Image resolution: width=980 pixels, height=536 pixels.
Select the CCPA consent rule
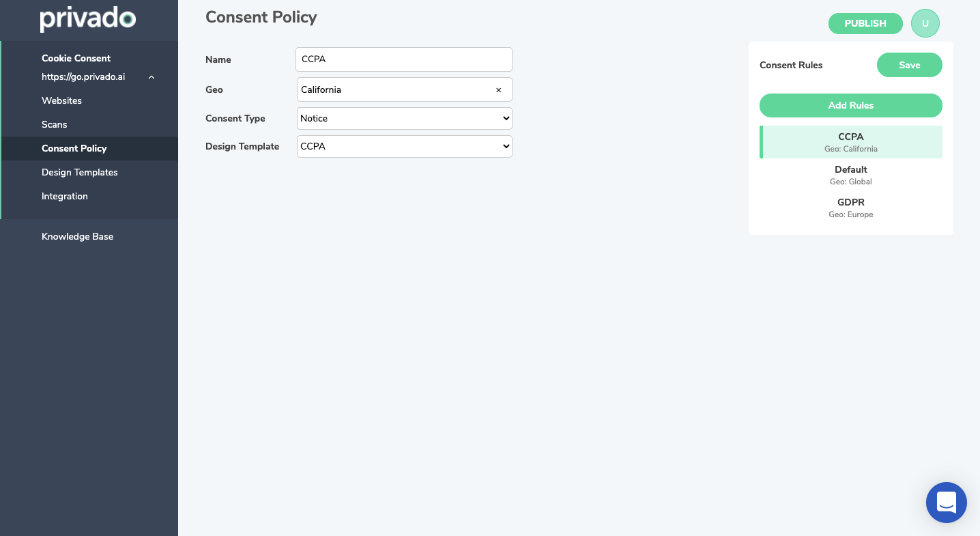coord(851,141)
